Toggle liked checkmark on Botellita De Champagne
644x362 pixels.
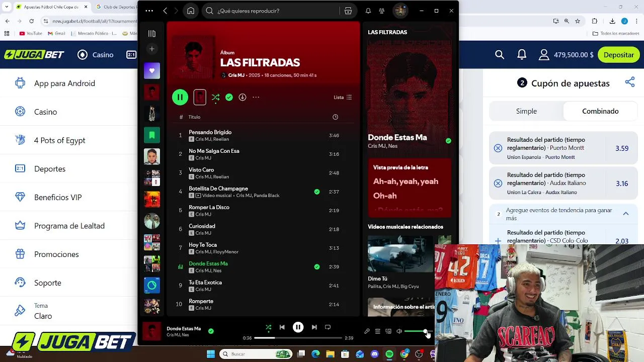(x=316, y=192)
